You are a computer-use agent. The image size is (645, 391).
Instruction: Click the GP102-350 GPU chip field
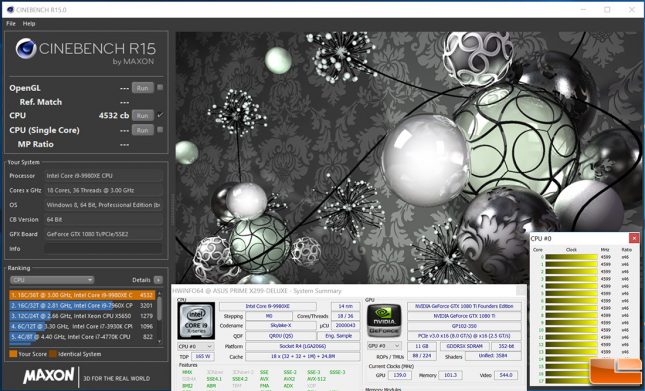click(464, 326)
